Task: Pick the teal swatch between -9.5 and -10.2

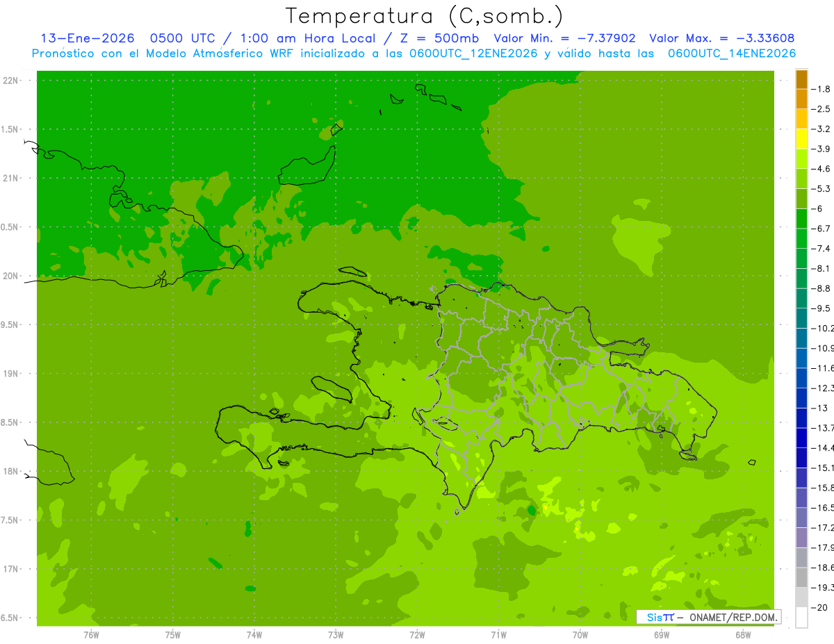Action: [801, 318]
